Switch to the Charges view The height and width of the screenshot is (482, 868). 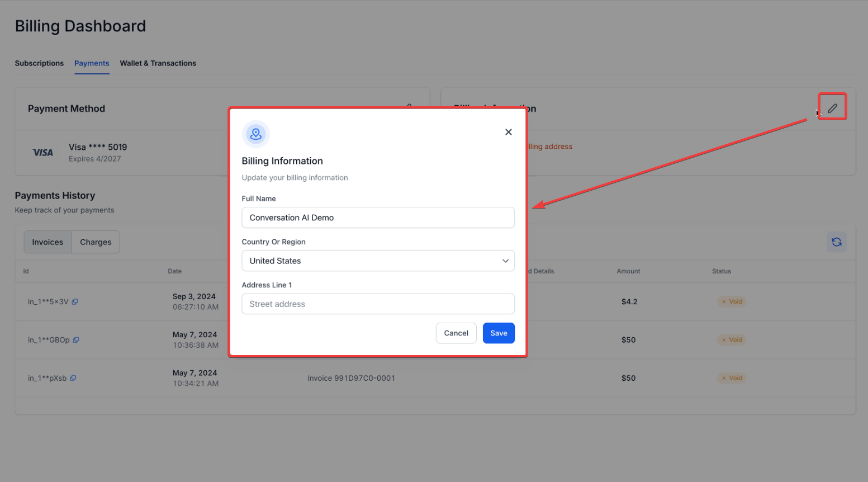[x=96, y=242]
